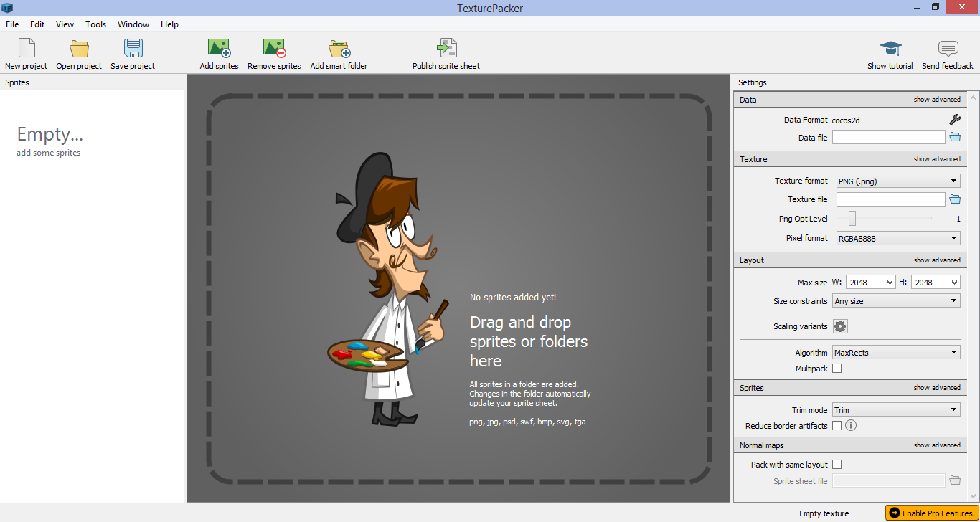The height and width of the screenshot is (522, 980).
Task: Show advanced Data settings
Action: [x=937, y=100]
